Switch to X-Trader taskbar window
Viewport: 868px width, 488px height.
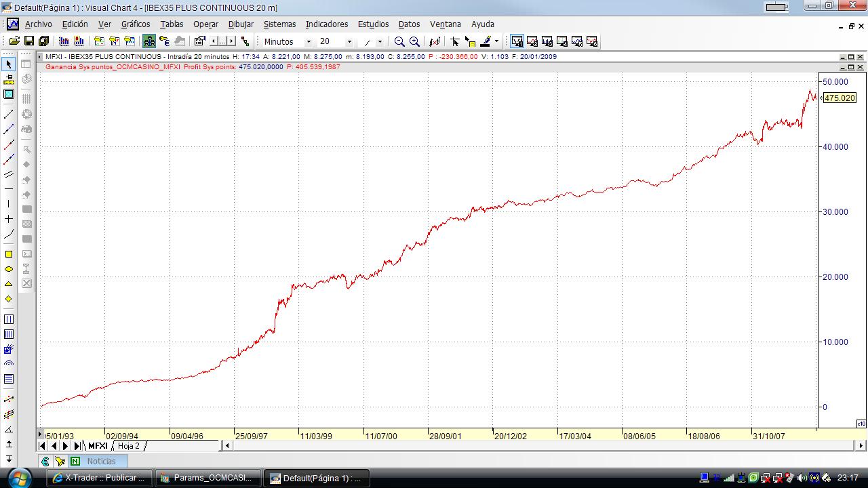99,478
